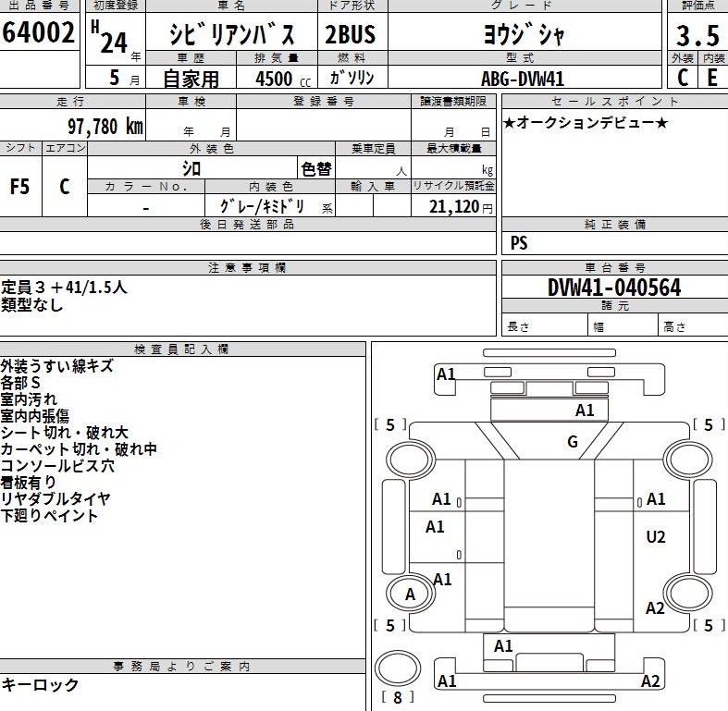This screenshot has height=711, width=728.
Task: Click the 車台番号 header
Action: click(615, 268)
